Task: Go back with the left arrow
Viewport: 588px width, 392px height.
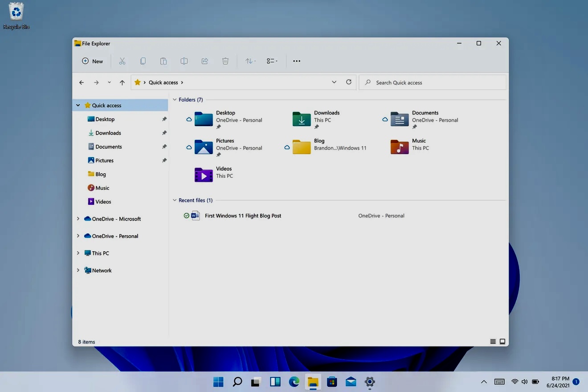Action: click(82, 82)
